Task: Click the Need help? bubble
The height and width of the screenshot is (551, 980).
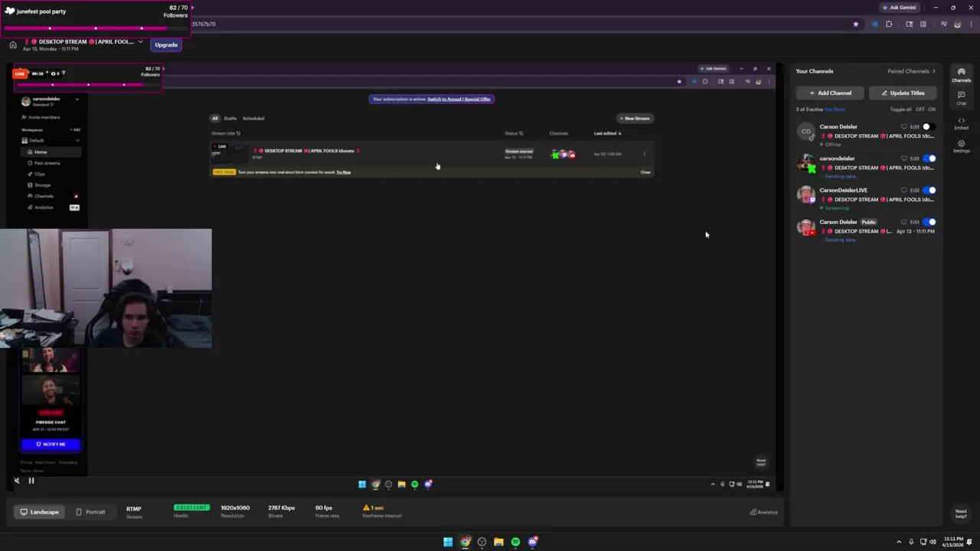Action: (961, 514)
